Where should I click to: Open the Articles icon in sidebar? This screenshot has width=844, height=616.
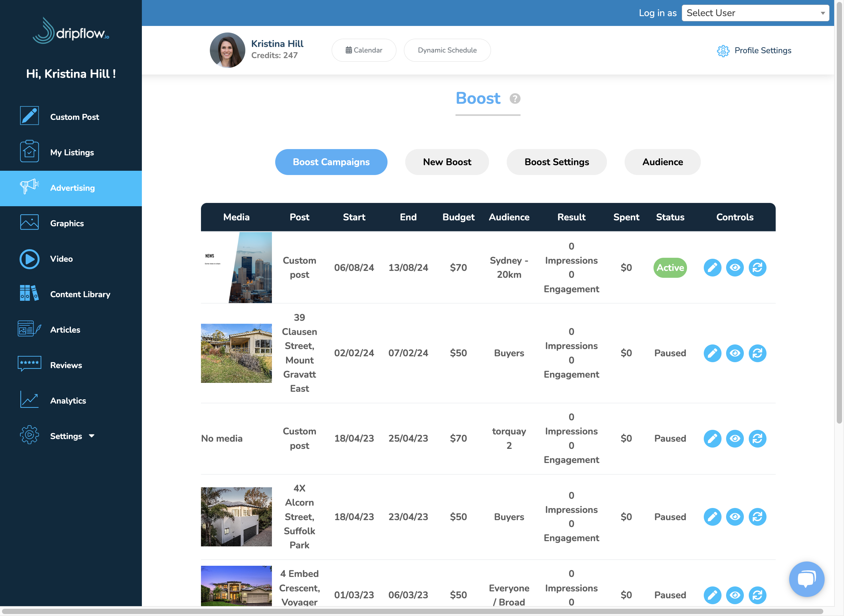point(29,328)
